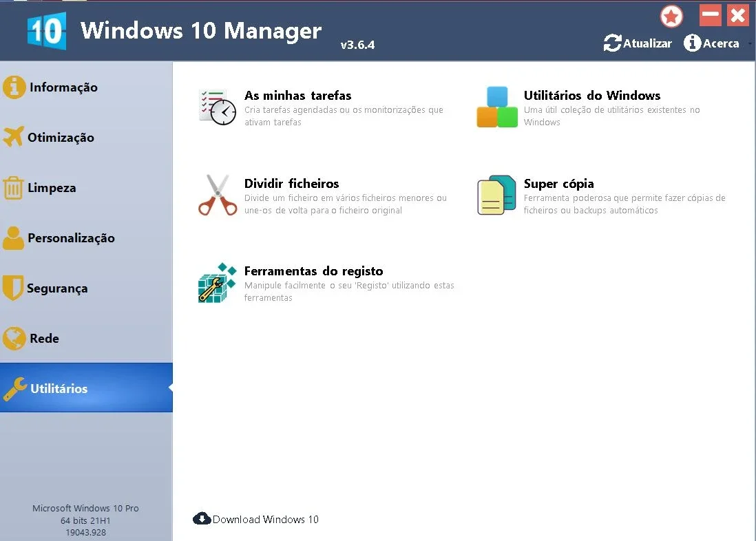
Task: Click description 'Cria tarefas agendadas' text
Action: point(344,116)
